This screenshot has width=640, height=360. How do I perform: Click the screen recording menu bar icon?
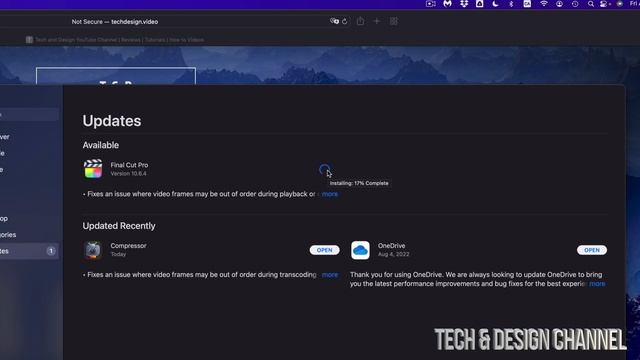431,4
